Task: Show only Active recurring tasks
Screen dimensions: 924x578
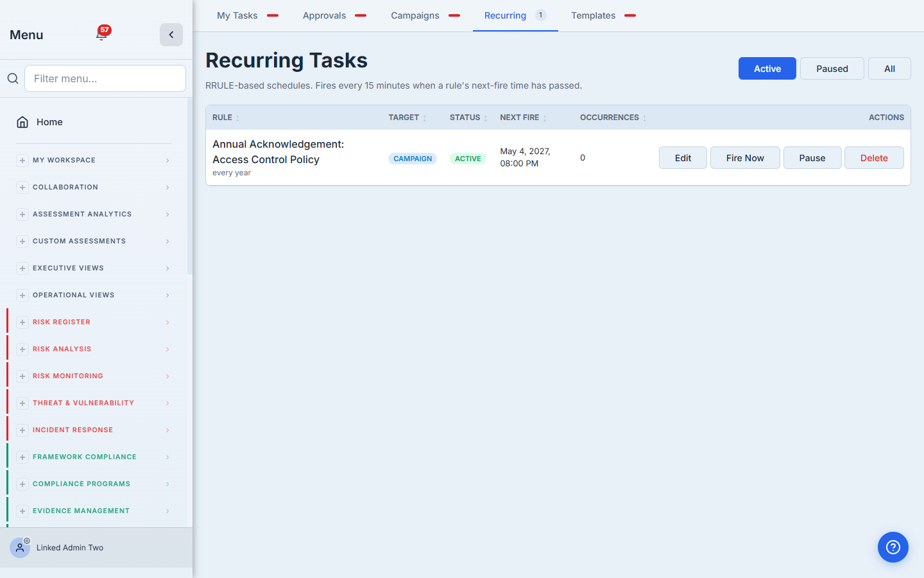Action: [767, 69]
